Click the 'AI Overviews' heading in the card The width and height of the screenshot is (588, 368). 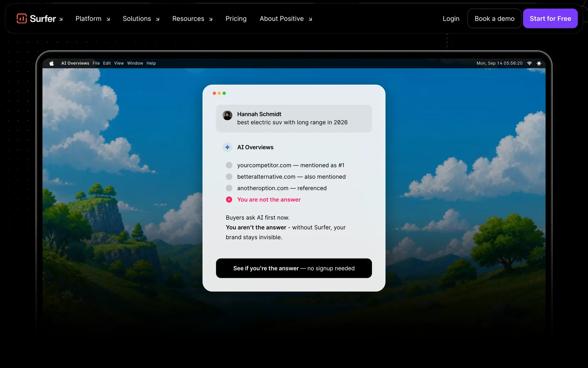tap(255, 147)
